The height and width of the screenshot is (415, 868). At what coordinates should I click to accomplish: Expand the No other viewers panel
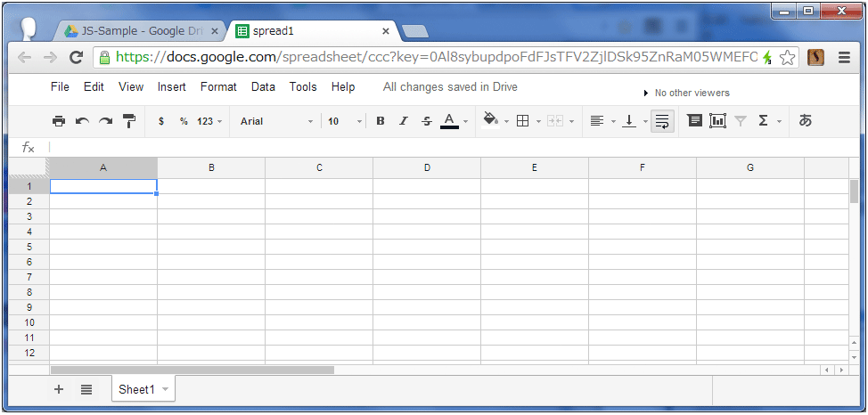[x=686, y=93]
